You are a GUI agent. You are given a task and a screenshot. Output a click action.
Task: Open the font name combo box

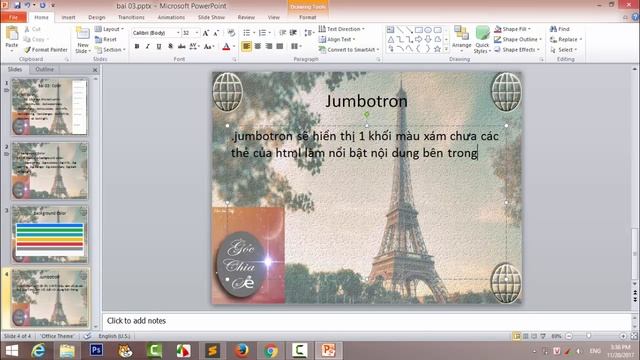tap(156, 33)
